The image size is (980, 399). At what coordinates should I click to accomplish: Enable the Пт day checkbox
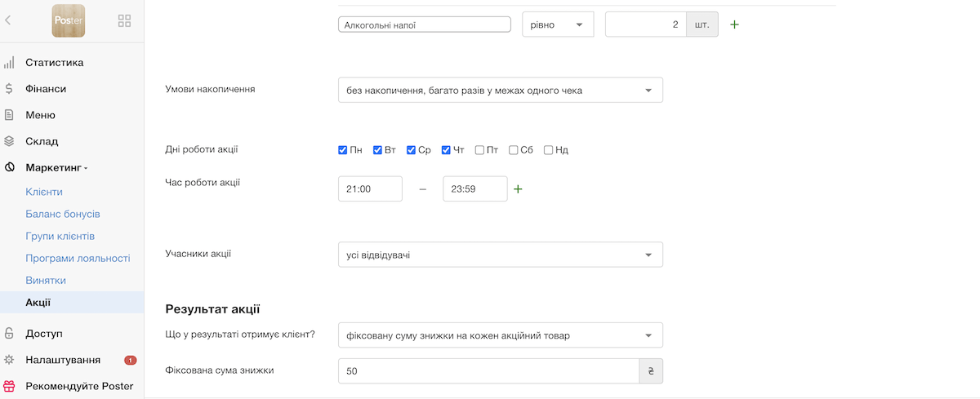(479, 150)
